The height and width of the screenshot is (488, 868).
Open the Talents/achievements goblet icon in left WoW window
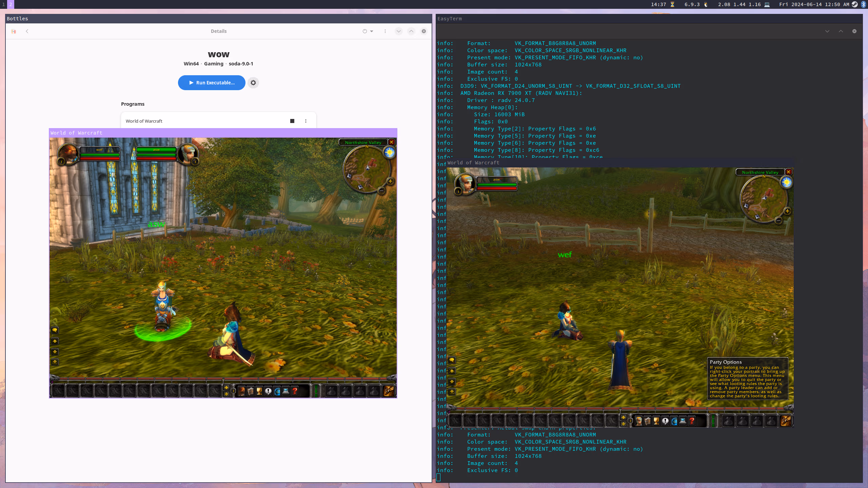pyautogui.click(x=259, y=391)
